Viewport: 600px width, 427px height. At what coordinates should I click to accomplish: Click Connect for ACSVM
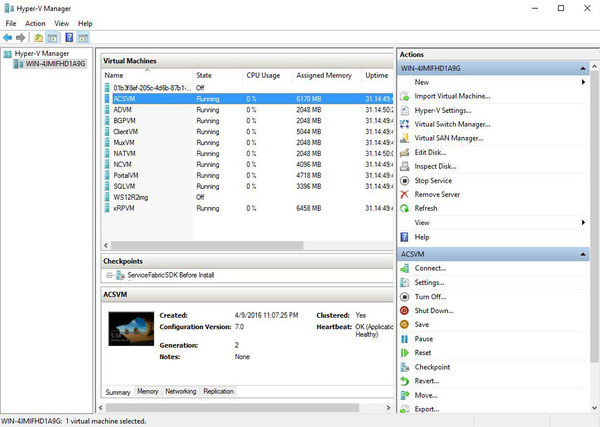click(430, 268)
